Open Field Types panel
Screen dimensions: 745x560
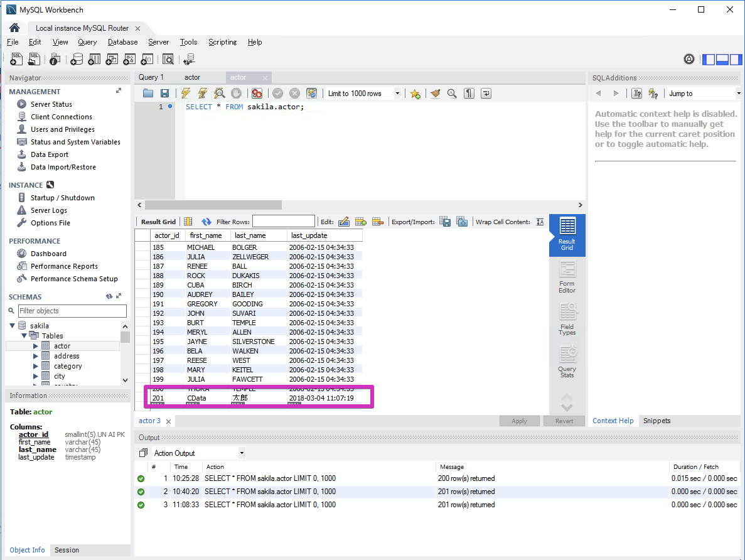[567, 320]
